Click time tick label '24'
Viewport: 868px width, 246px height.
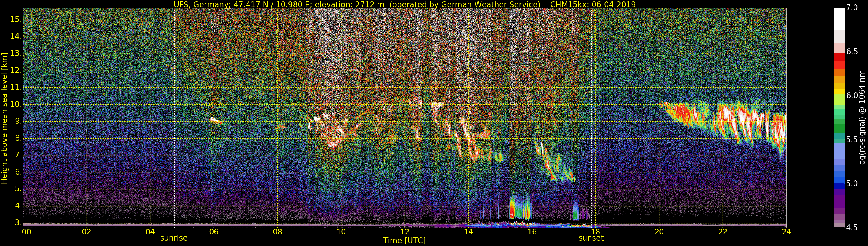coord(786,232)
